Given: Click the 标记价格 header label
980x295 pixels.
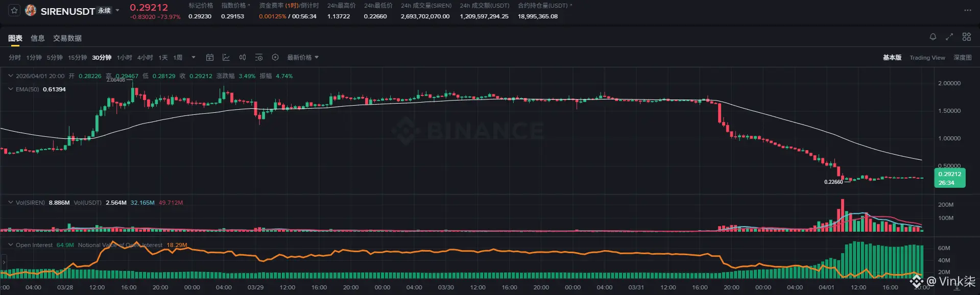Looking at the screenshot, I should click(201, 6).
